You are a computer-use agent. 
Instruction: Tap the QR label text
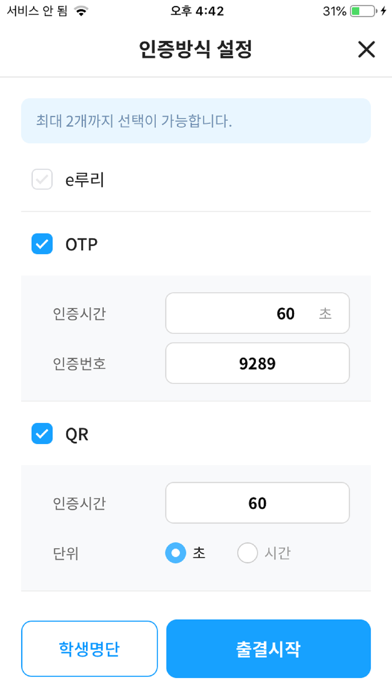click(77, 435)
